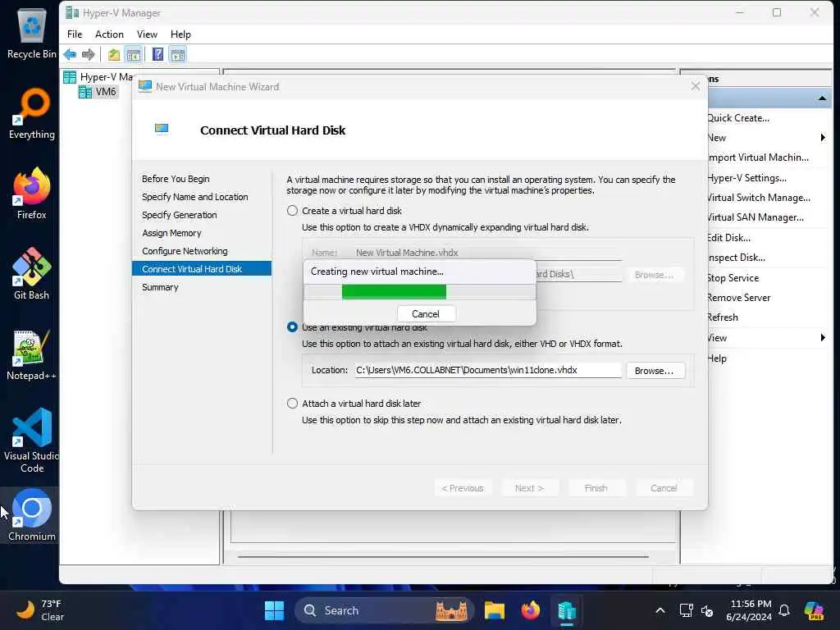Launch Firefox from the desktop
Image resolution: width=840 pixels, height=630 pixels.
pos(32,194)
